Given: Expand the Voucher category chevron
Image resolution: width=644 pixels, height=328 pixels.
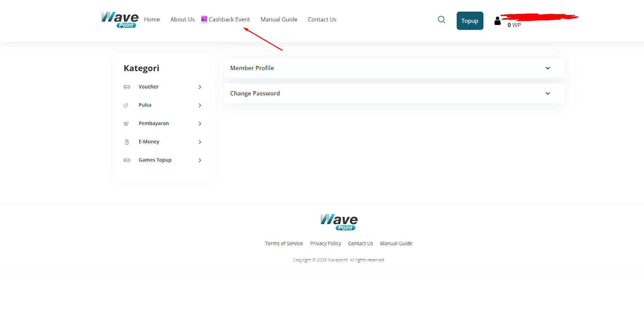Looking at the screenshot, I should [x=200, y=87].
